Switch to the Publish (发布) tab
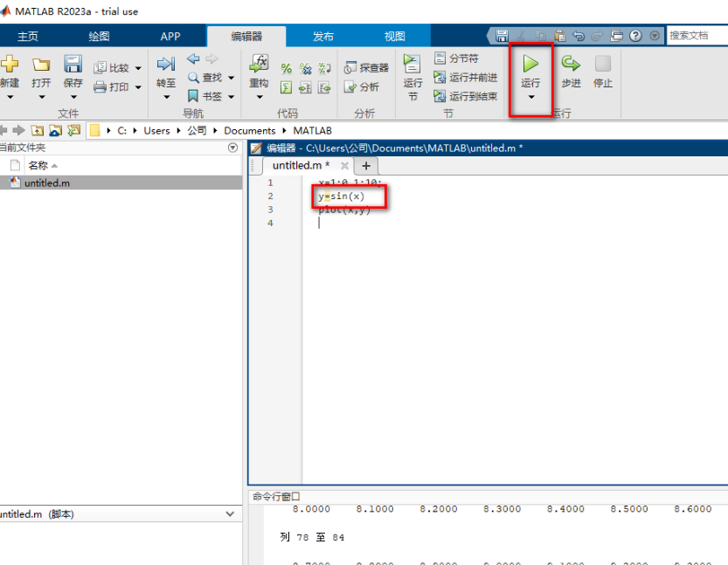 pyautogui.click(x=322, y=36)
